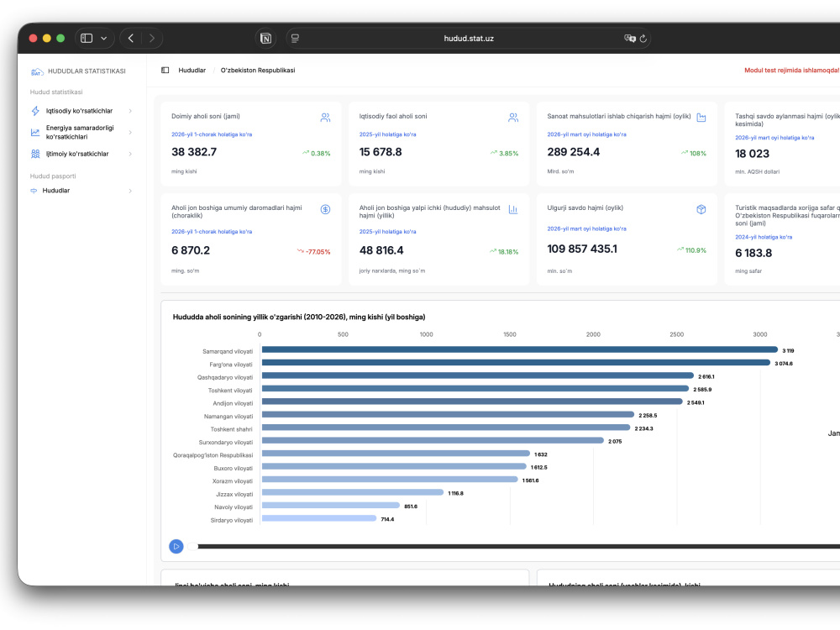The width and height of the screenshot is (840, 630).
Task: Click the arrow icon beside Hududlar in sidebar
Action: click(34, 191)
